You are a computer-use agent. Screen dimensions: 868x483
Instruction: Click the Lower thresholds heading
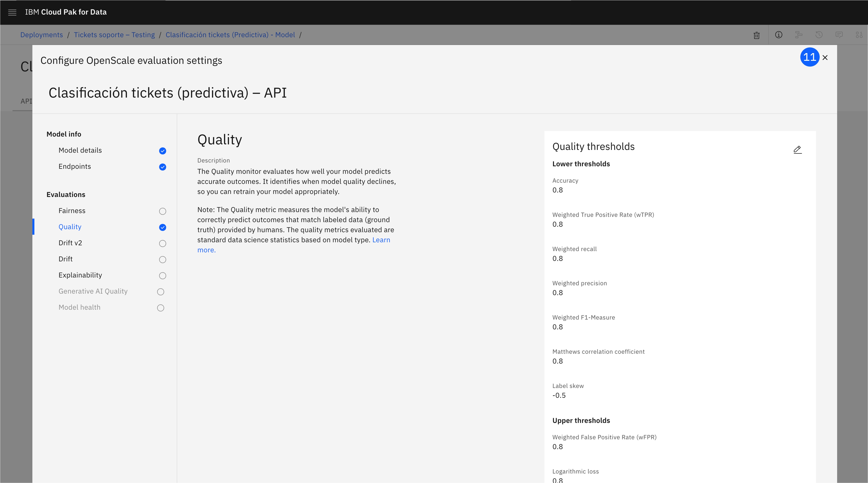coord(581,164)
